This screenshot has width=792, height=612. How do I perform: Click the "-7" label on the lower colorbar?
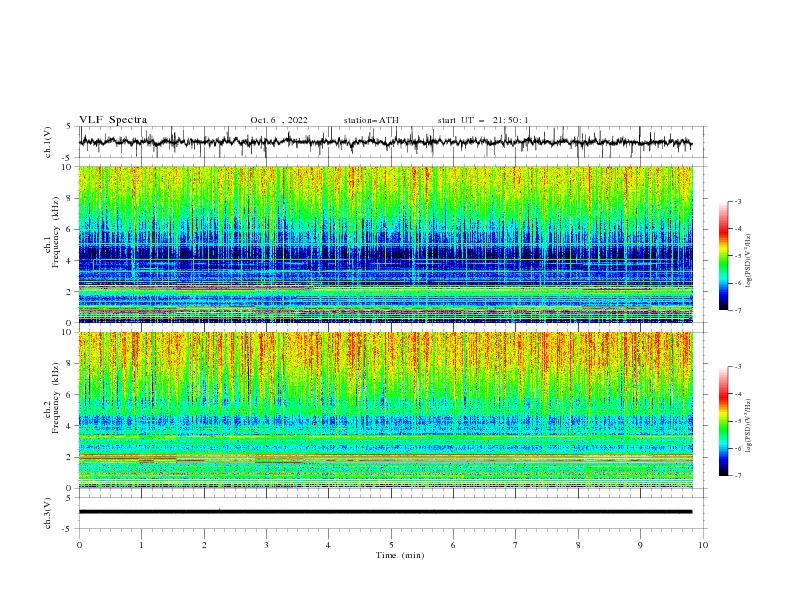tap(737, 476)
